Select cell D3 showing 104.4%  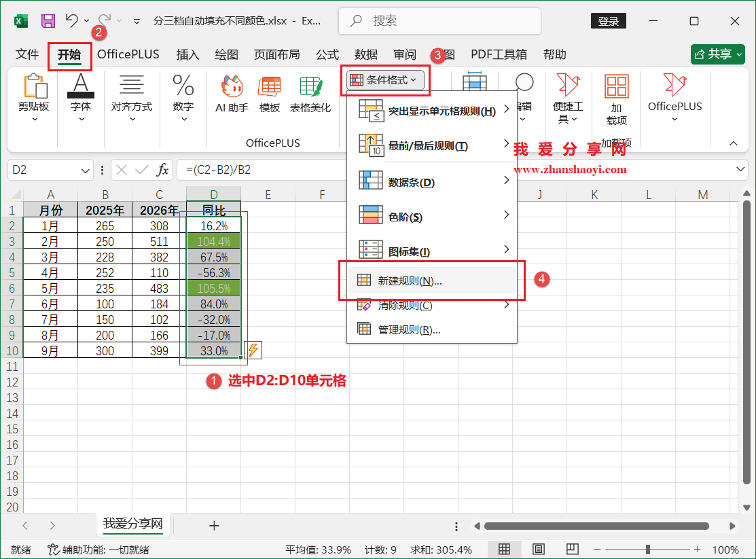[213, 242]
